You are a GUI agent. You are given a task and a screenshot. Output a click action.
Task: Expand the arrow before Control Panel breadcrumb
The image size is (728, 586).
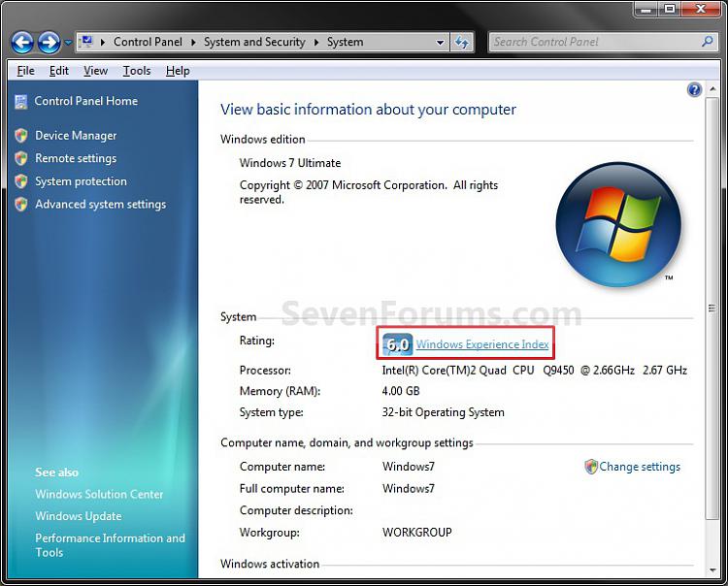tap(103, 43)
